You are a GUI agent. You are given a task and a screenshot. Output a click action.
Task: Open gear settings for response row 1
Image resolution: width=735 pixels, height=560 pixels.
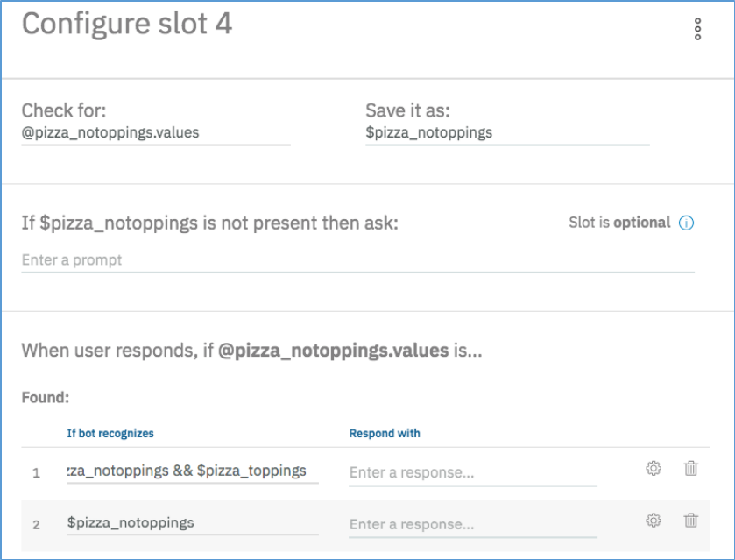(x=653, y=469)
